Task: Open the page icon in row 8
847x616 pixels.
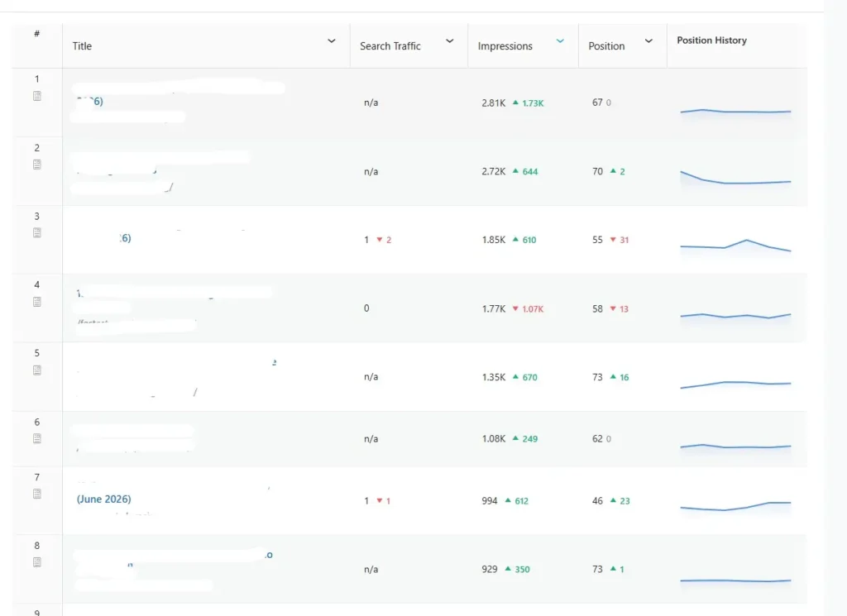Action: 36,562
